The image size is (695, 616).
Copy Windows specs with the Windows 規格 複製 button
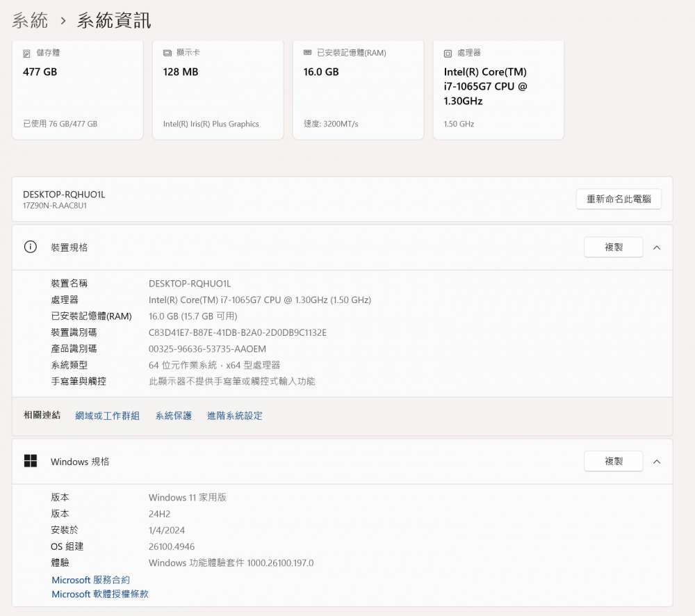[614, 462]
